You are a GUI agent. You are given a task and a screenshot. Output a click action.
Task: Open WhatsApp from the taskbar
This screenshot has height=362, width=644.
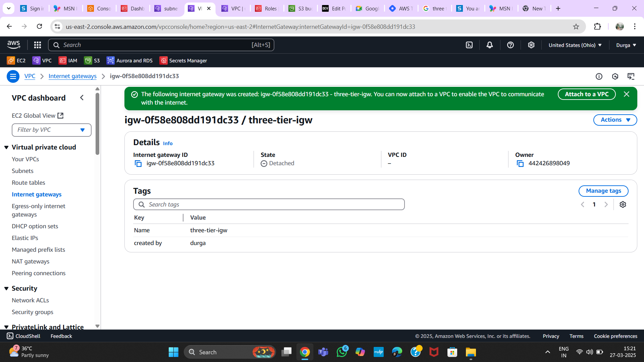[342, 352]
